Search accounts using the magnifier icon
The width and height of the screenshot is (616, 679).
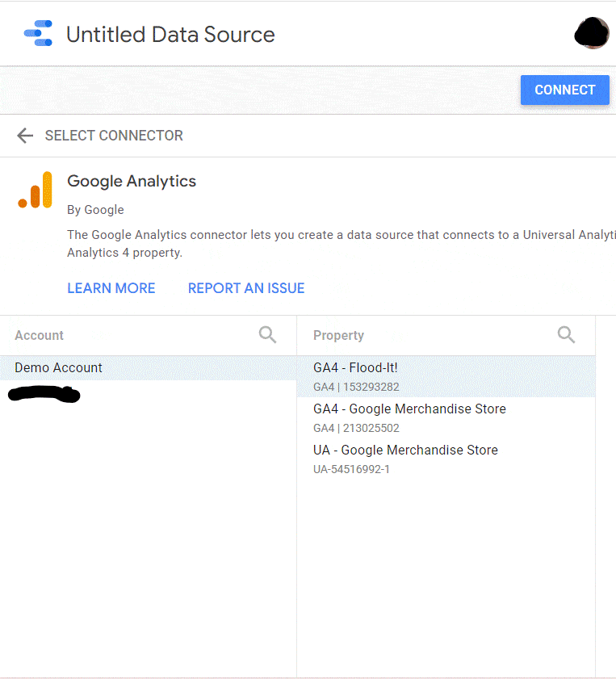267,335
